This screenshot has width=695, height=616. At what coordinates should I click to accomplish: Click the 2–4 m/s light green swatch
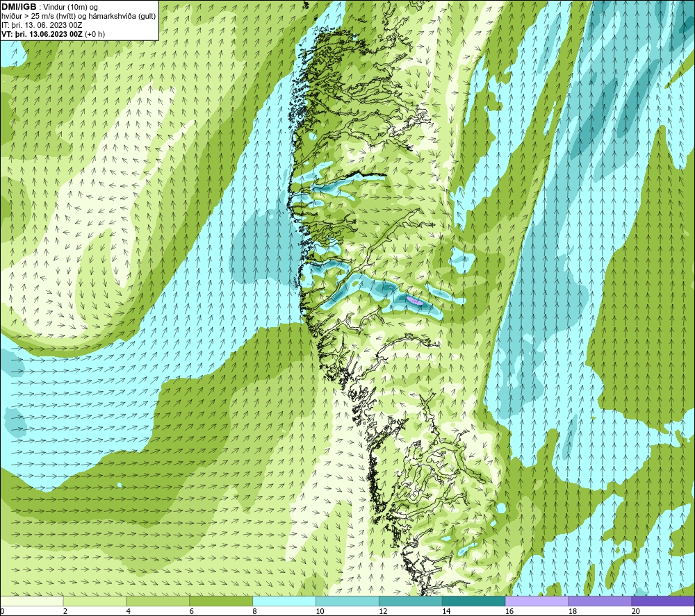95,601
